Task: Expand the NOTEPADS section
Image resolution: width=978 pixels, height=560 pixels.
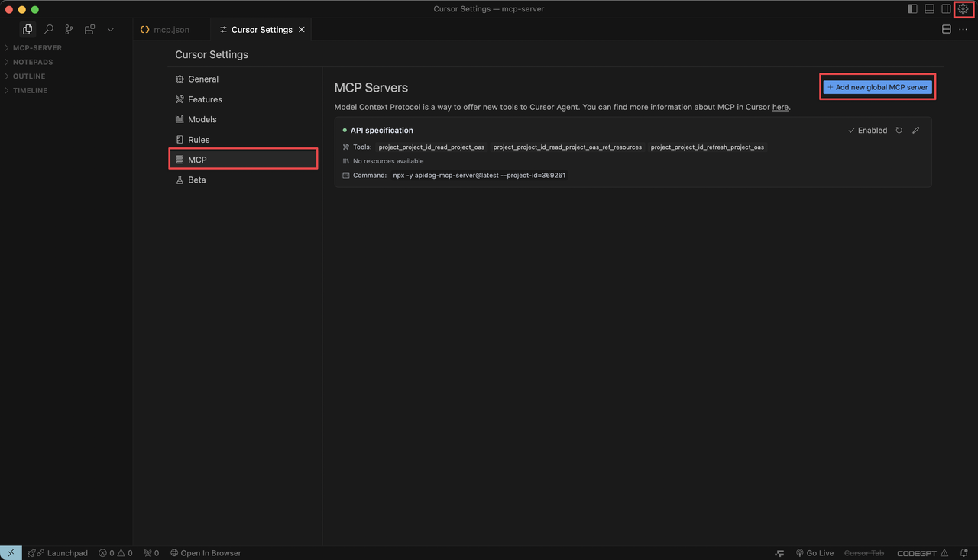Action: (x=66, y=62)
